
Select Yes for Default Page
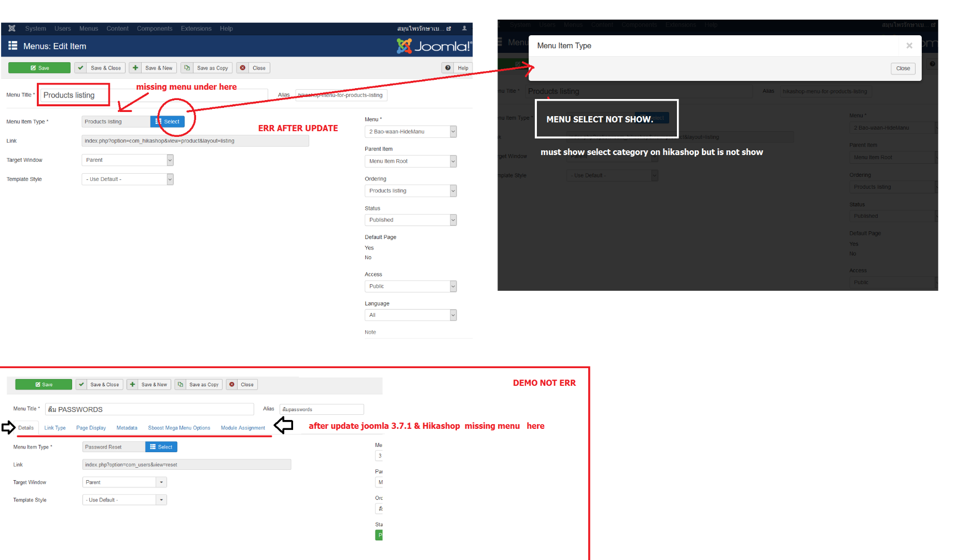coord(369,248)
